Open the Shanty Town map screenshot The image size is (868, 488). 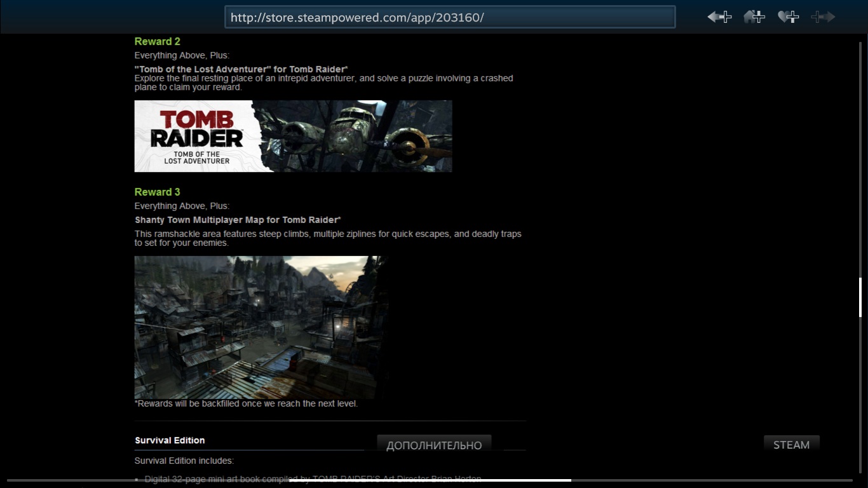(x=261, y=327)
